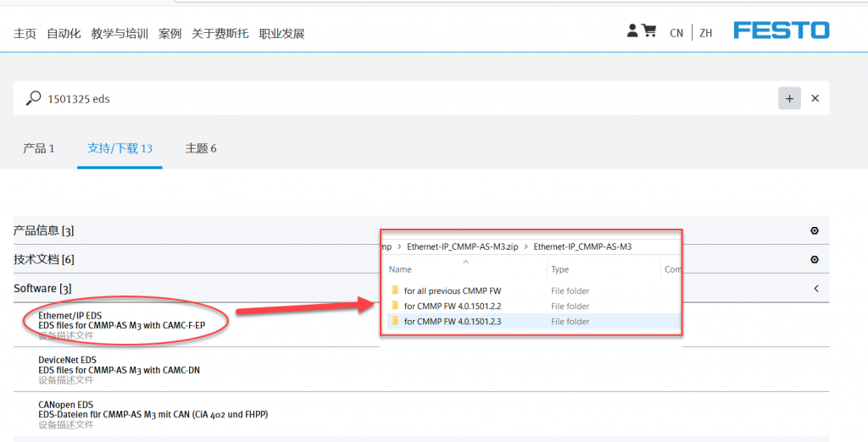Select 'for CMMP FW 4.0.1501.2.2' row text
The image size is (868, 442).
tap(453, 306)
